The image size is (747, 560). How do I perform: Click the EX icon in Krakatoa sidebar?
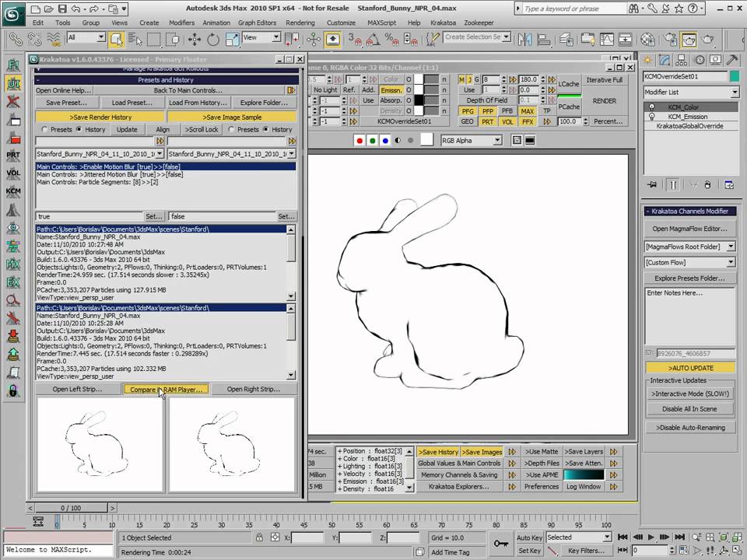pyautogui.click(x=13, y=282)
